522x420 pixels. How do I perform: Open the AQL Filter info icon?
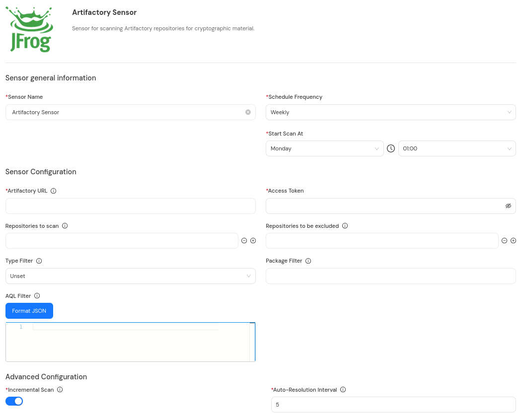coord(37,295)
